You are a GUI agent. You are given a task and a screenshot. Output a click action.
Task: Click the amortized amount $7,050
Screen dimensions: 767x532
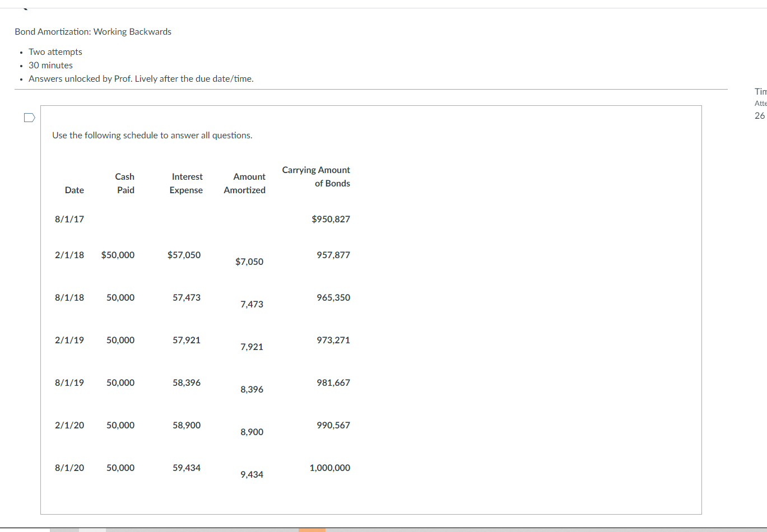(x=249, y=262)
